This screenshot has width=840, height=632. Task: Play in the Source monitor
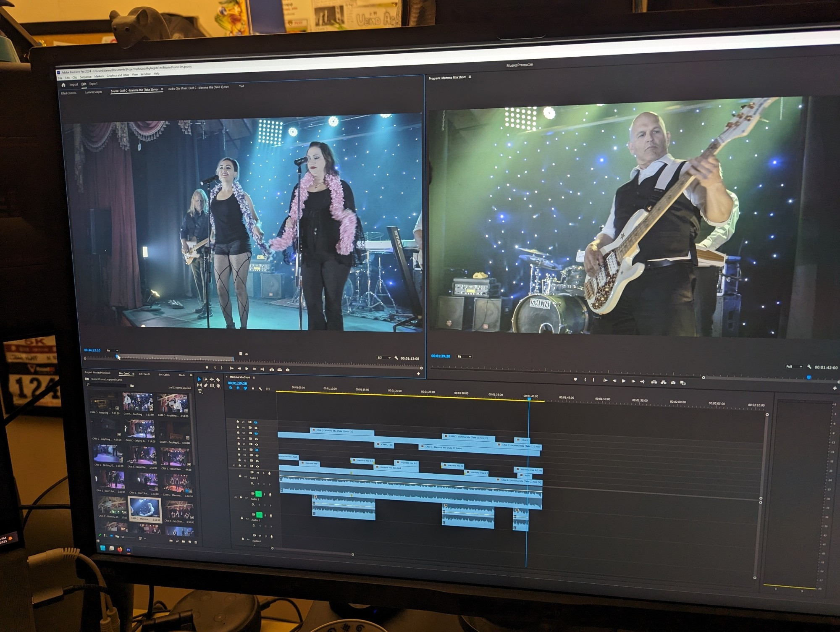[x=247, y=369]
